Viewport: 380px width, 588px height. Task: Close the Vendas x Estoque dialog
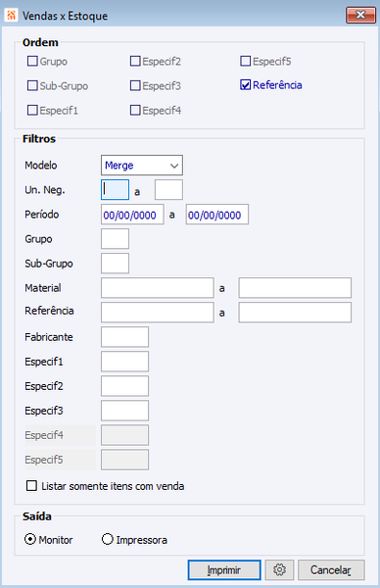360,15
